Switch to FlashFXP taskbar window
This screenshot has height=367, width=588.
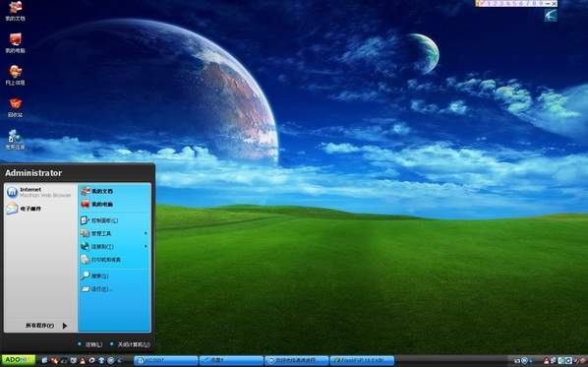[x=362, y=360]
